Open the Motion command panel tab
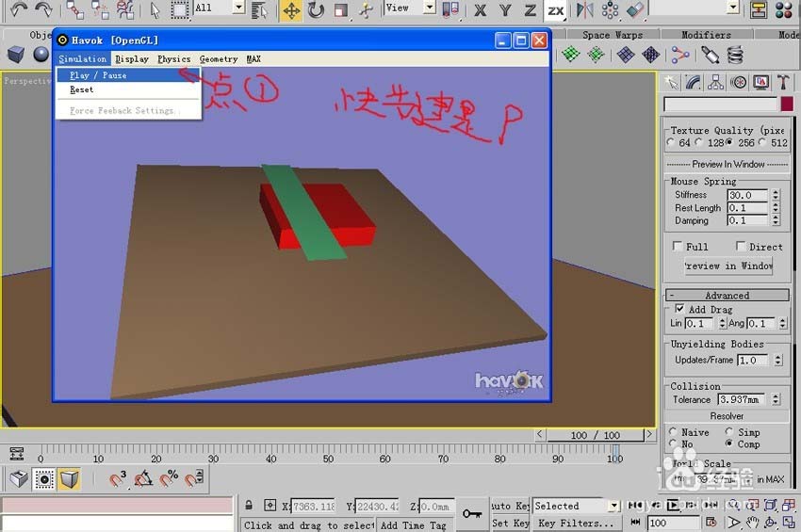 click(738, 83)
